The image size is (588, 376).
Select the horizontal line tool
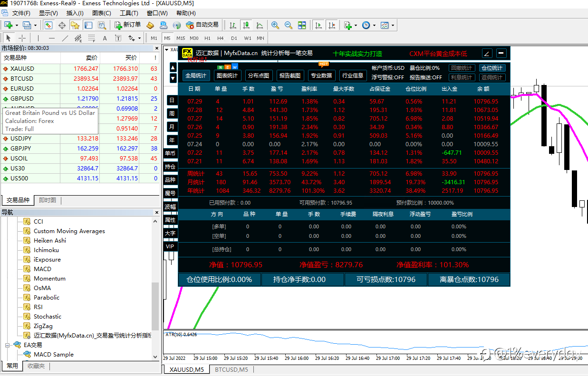tap(51, 38)
